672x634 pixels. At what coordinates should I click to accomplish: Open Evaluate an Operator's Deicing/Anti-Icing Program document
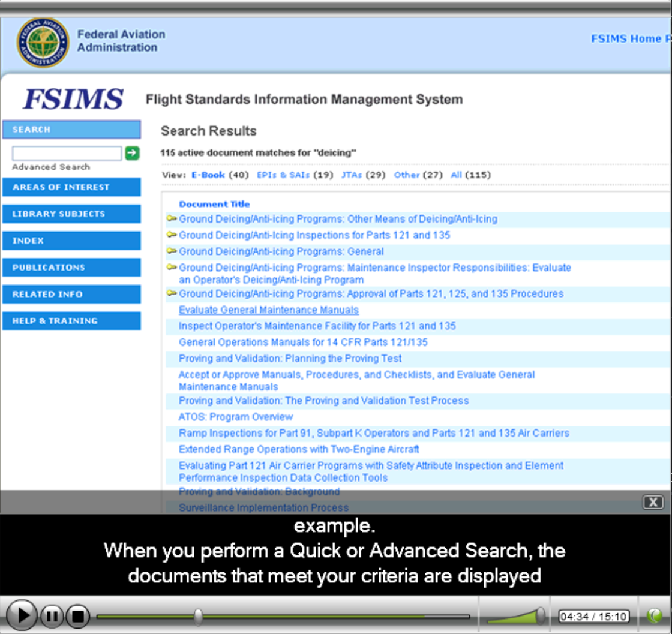(x=375, y=274)
